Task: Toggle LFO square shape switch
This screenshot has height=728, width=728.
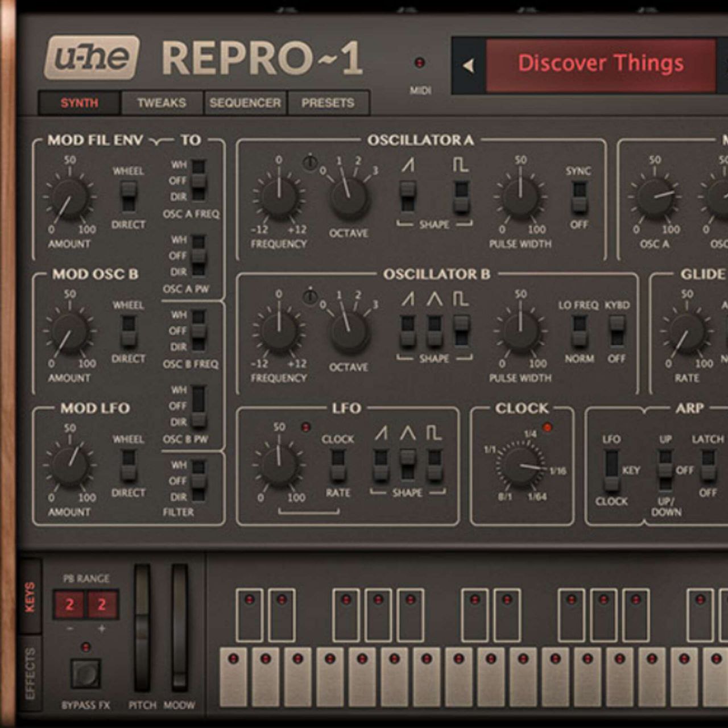Action: [435, 465]
